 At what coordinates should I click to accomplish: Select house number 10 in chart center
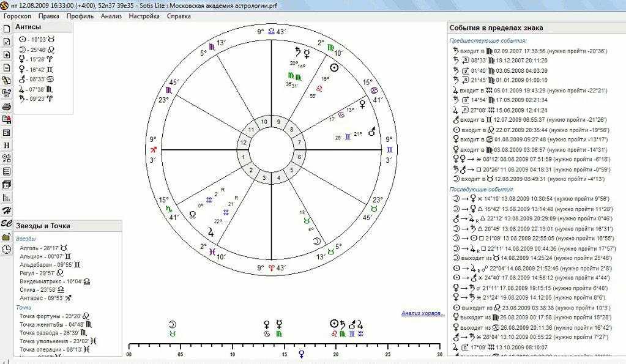[264, 122]
